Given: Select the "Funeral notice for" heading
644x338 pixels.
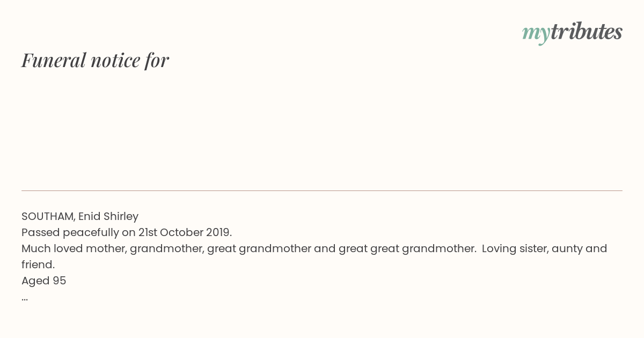Looking at the screenshot, I should (x=95, y=60).
